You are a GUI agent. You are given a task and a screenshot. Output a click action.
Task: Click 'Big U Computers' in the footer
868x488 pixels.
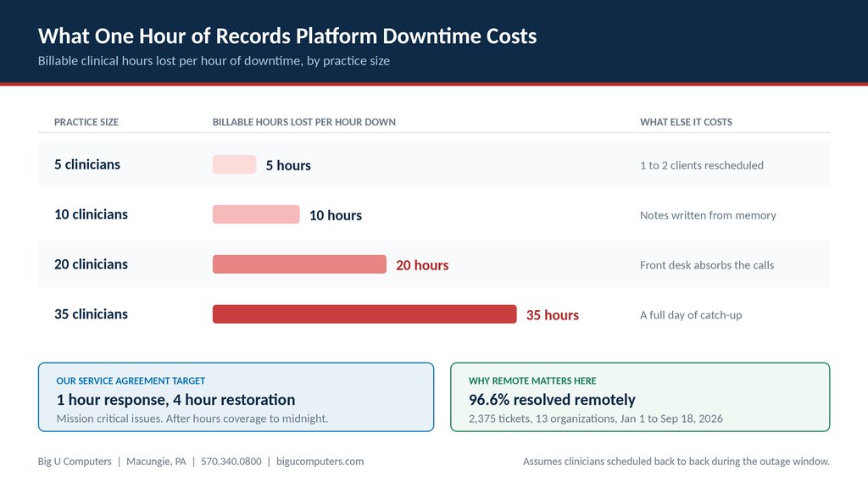(75, 461)
